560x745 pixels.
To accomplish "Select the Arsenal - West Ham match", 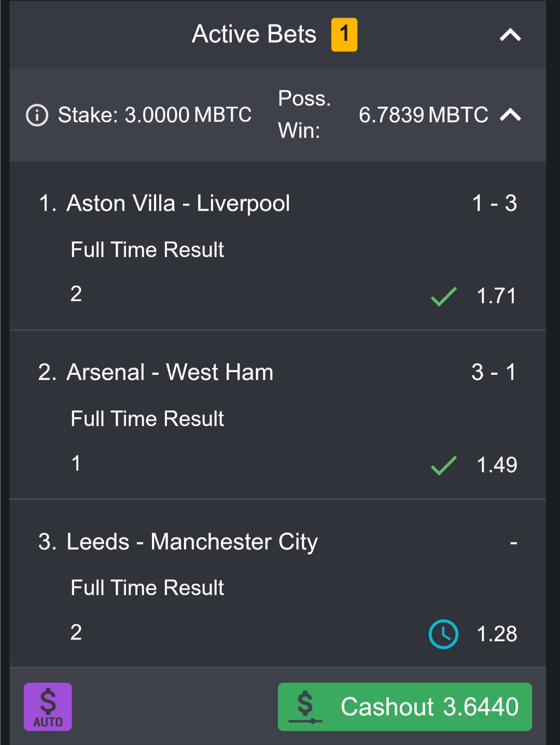I will point(170,372).
